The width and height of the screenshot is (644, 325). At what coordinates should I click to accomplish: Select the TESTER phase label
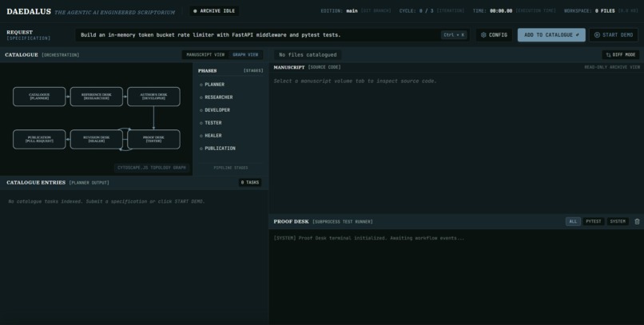[213, 123]
